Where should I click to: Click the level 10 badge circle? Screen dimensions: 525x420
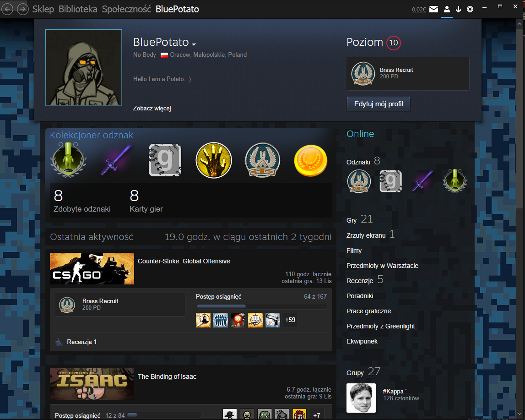click(394, 43)
